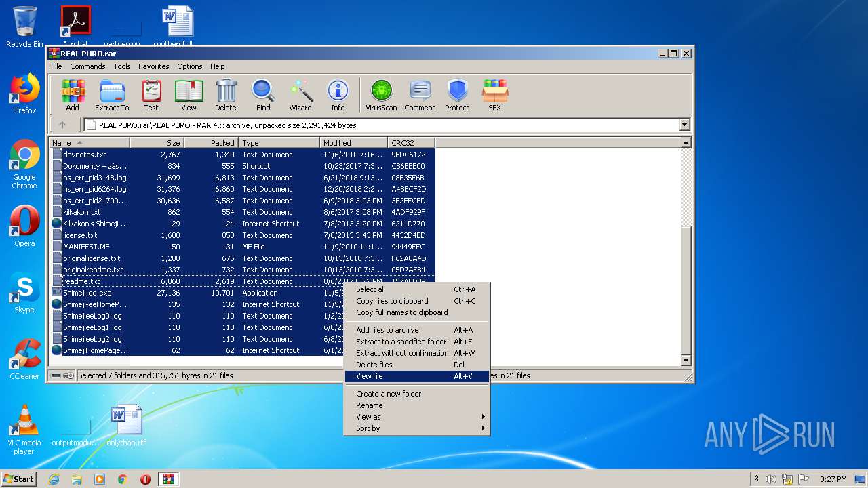Click the View toolbar icon
868x488 pixels.
click(189, 95)
